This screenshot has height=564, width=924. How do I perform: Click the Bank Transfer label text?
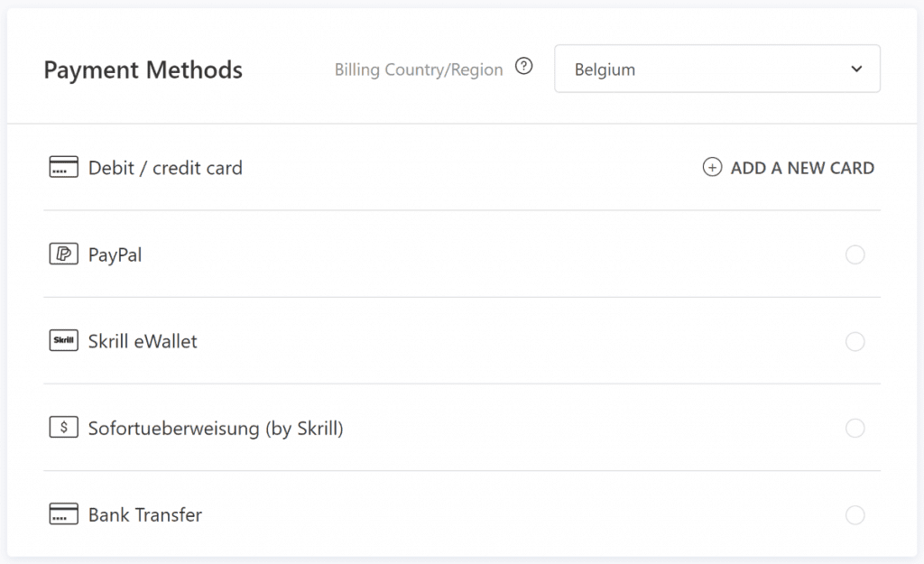coord(145,515)
